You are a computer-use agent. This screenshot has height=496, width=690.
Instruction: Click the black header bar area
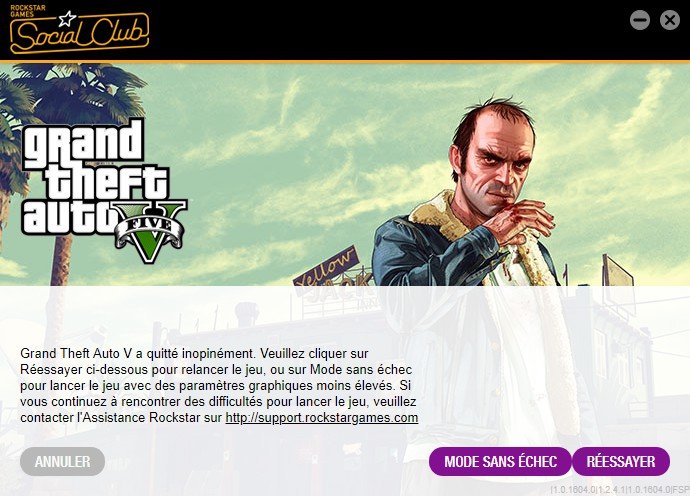coord(345,30)
